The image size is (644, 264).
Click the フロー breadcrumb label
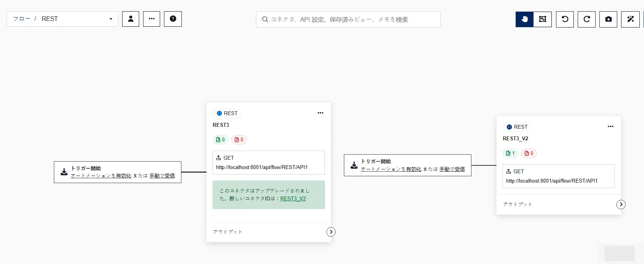tap(22, 19)
